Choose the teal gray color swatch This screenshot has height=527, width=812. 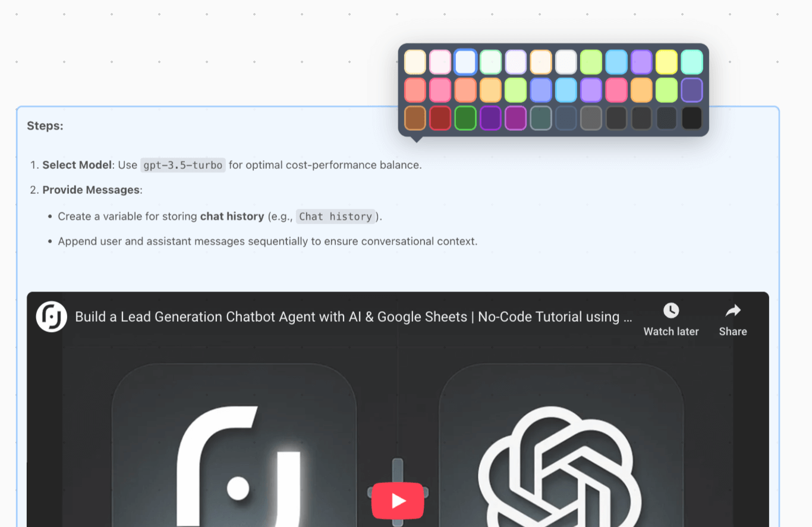tap(541, 118)
